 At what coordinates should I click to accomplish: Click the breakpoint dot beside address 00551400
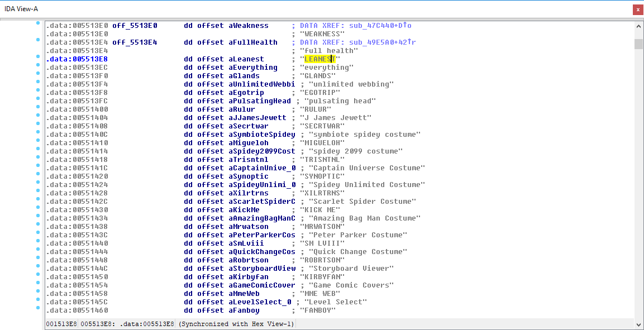pyautogui.click(x=38, y=107)
